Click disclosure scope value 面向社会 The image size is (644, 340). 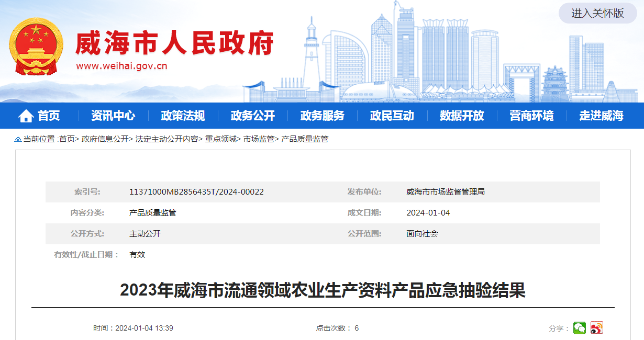click(422, 234)
